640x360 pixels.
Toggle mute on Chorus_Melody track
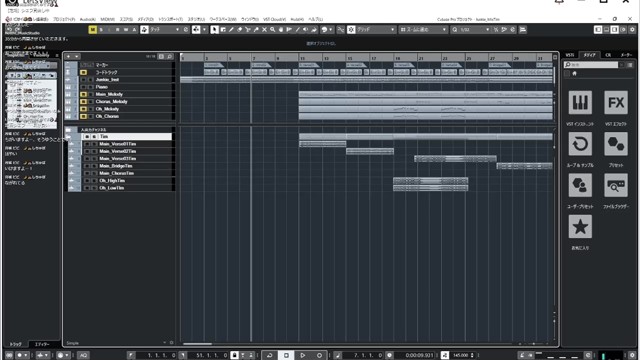pyautogui.click(x=83, y=102)
